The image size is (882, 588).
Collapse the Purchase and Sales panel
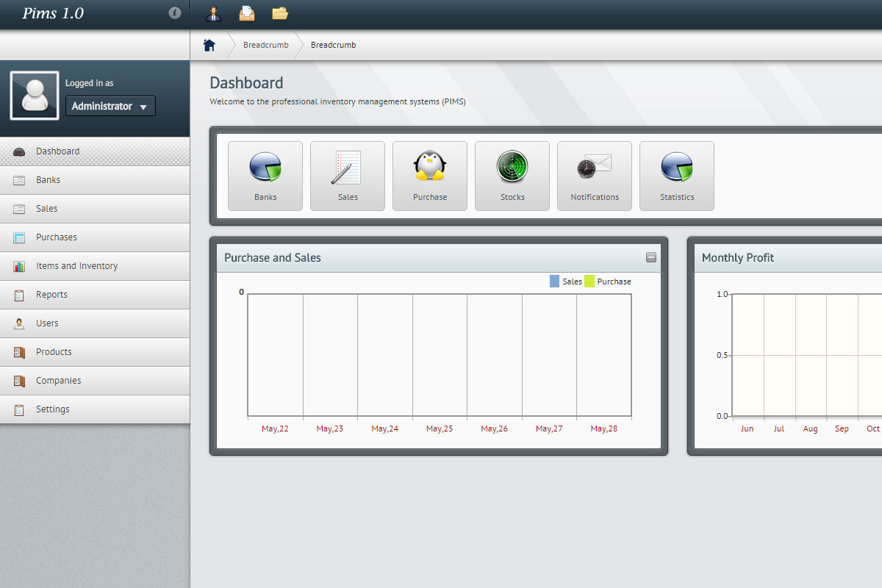pyautogui.click(x=651, y=257)
